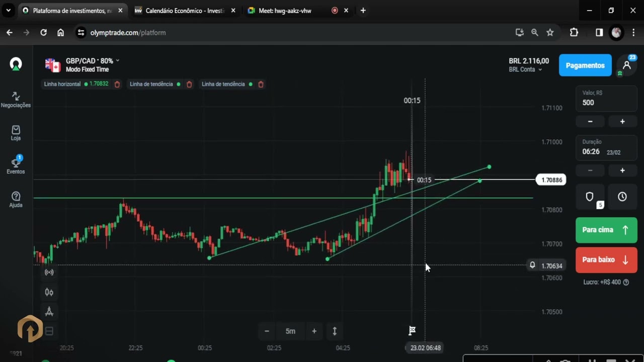Click the expiration flag marker on timeline
The image size is (644, 362).
412,330
